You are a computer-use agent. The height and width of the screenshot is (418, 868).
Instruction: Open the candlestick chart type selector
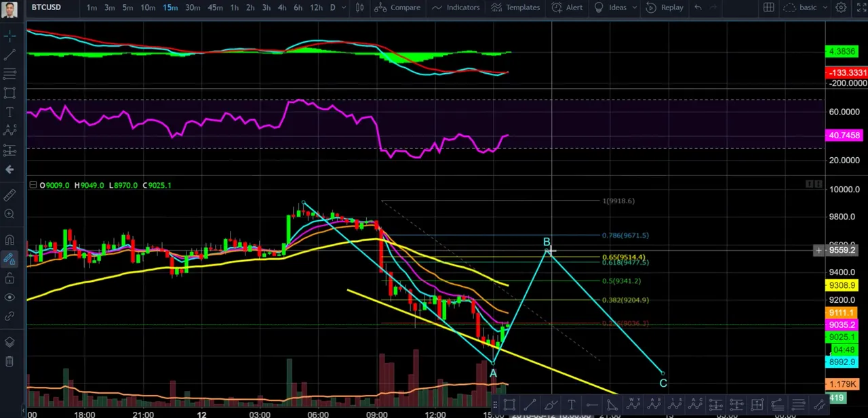[360, 7]
